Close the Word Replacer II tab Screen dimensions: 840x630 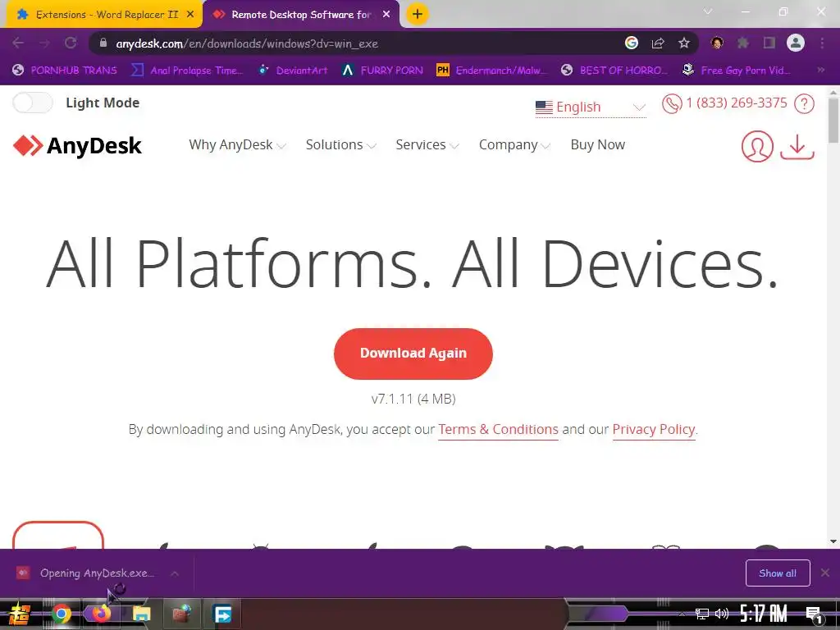click(x=190, y=15)
